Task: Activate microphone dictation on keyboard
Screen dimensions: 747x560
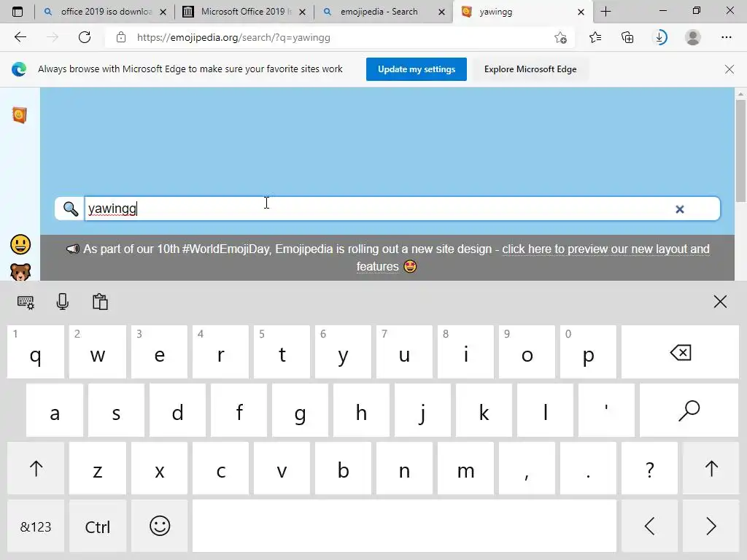Action: (63, 301)
